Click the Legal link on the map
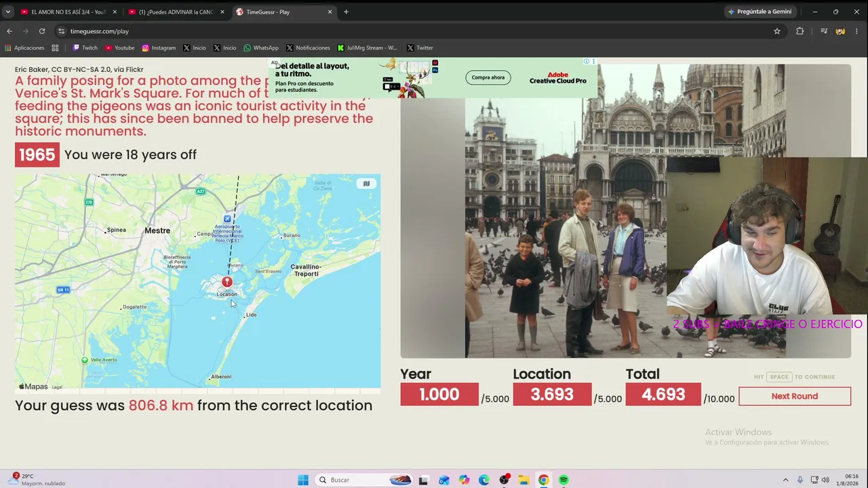 (x=57, y=387)
